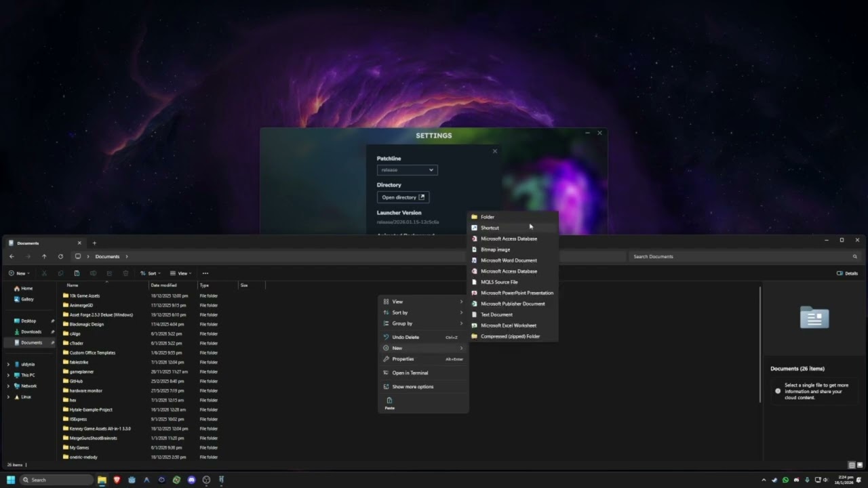Select the Hytale-Example-Project folder
The image size is (868, 488).
coord(91,409)
